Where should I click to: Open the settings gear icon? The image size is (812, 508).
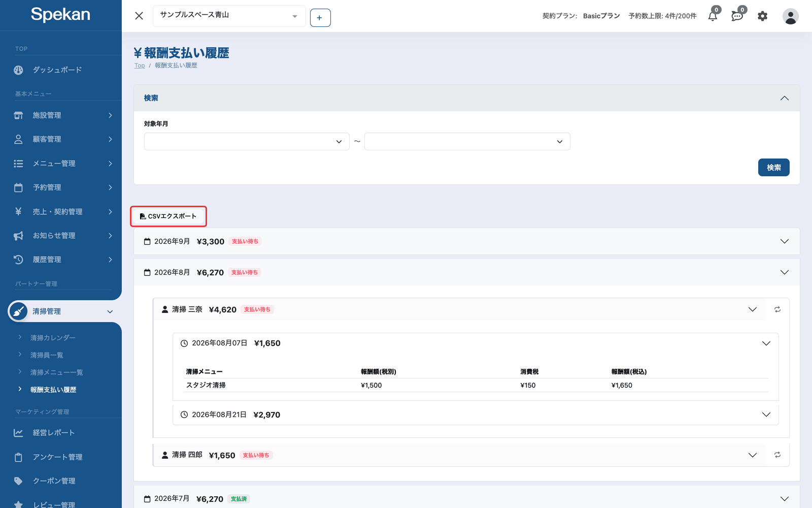[762, 16]
